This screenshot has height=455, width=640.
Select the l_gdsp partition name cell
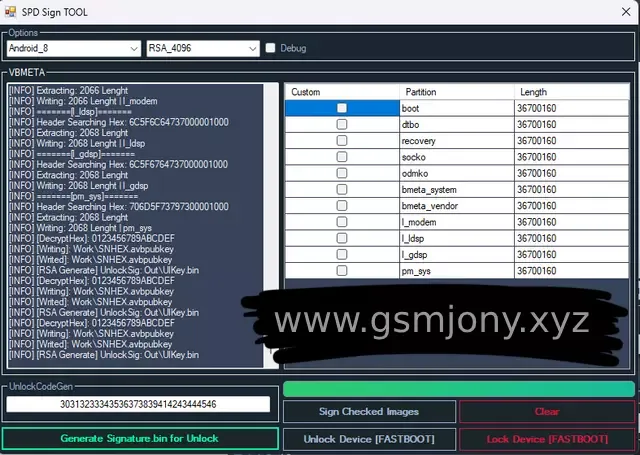[457, 255]
